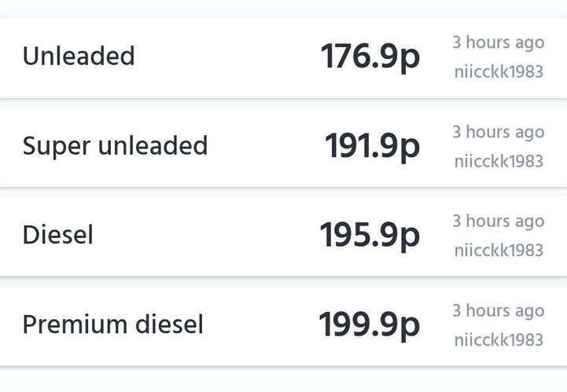Click the Premium diesel '3 hours ago' timestamp
The height and width of the screenshot is (392, 567).
(x=499, y=311)
